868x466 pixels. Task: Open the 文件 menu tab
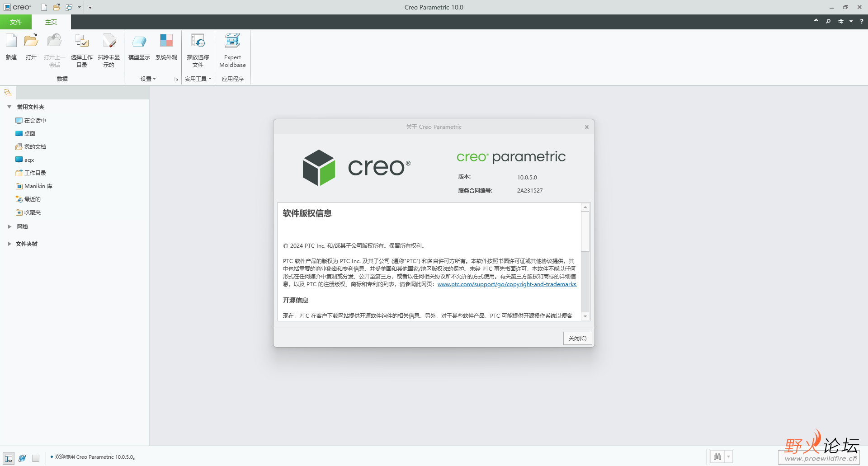click(16, 22)
